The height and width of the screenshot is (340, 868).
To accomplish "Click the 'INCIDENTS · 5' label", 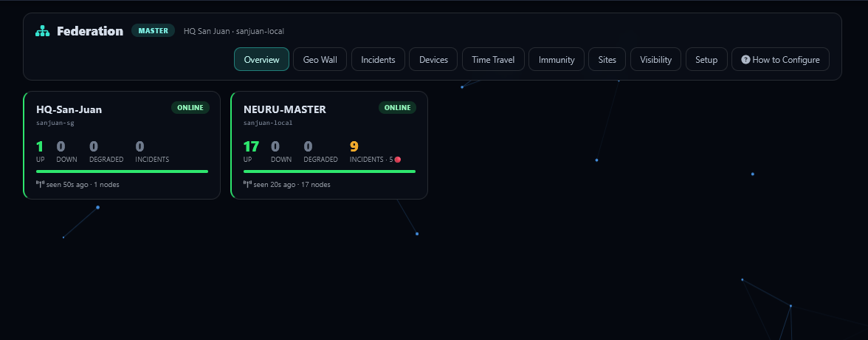I will (371, 160).
